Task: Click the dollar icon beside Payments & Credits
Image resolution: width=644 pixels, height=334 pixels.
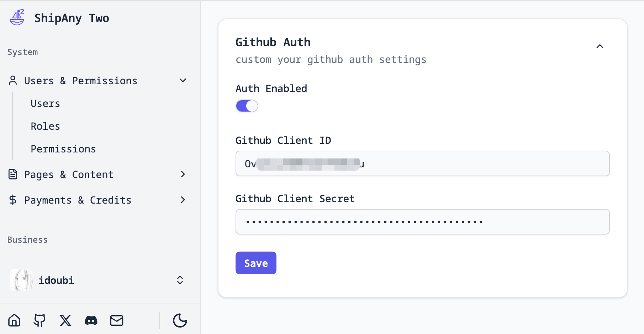Action: tap(13, 200)
